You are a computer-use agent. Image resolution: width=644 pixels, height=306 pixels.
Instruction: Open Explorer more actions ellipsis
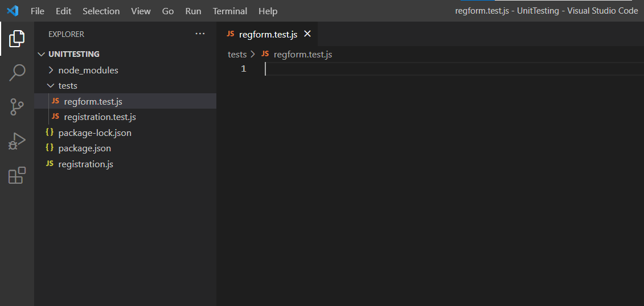(x=200, y=34)
